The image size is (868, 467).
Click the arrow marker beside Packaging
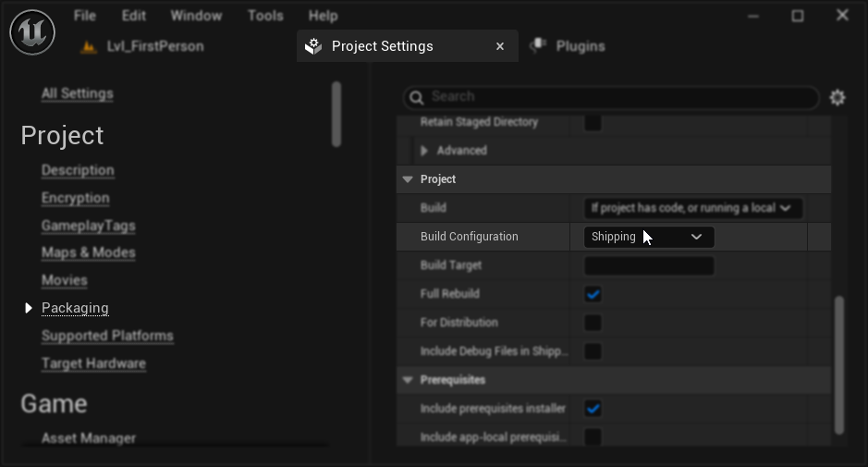tap(29, 308)
